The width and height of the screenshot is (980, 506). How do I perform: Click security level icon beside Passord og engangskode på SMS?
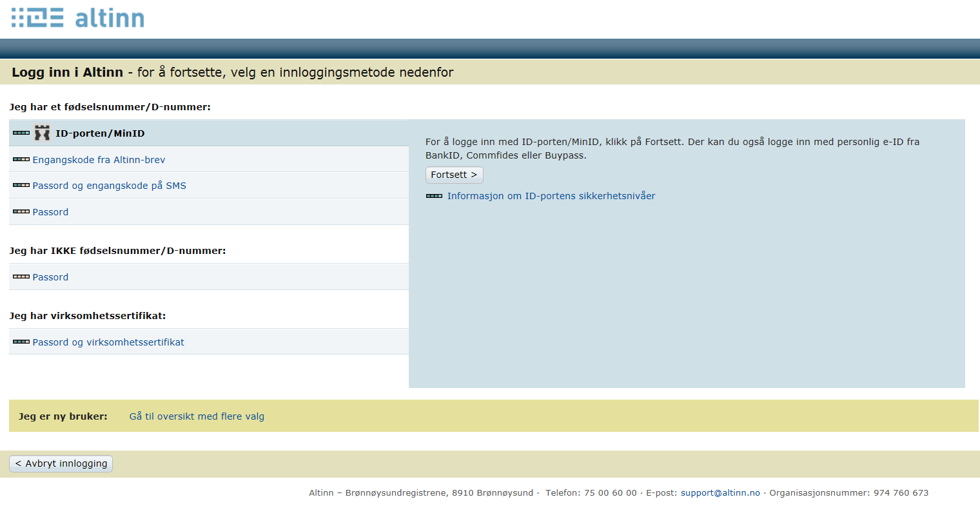(21, 185)
